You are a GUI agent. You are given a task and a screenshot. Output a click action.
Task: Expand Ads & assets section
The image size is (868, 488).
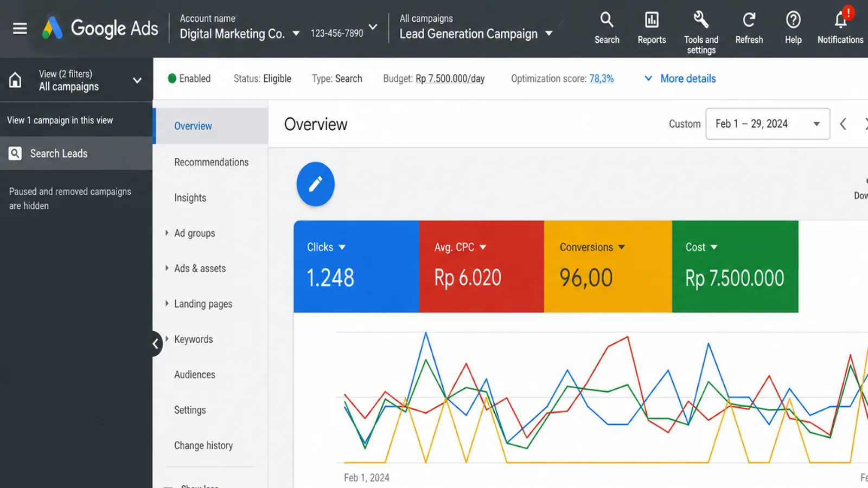point(167,268)
